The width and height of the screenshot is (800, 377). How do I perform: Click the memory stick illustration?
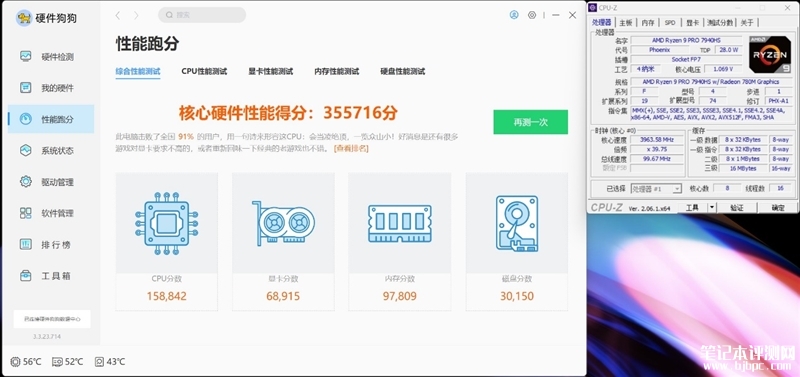[x=400, y=223]
